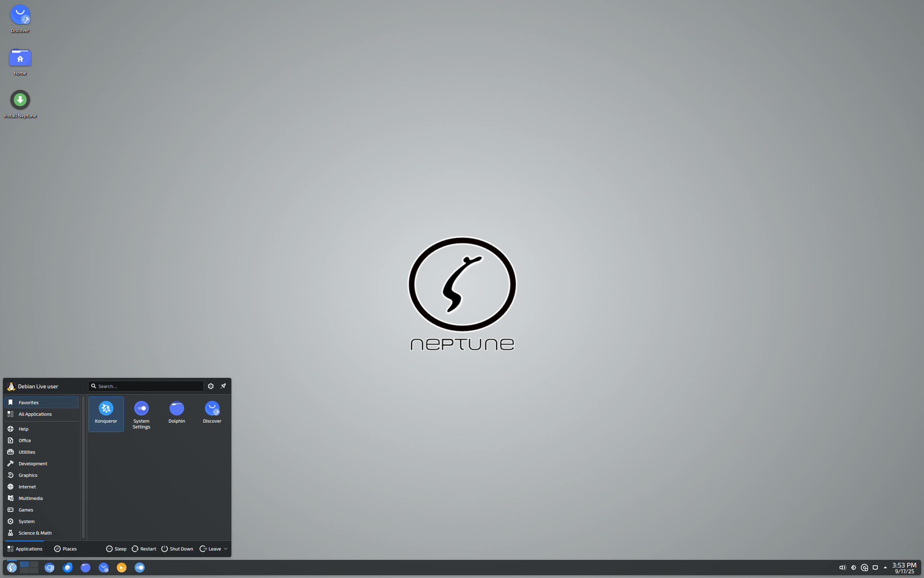This screenshot has height=578, width=924.
Task: Click the Sleep button
Action: tap(116, 549)
